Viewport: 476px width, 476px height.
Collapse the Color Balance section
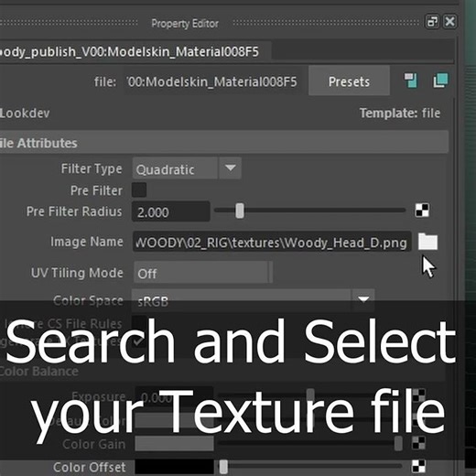pos(223,372)
